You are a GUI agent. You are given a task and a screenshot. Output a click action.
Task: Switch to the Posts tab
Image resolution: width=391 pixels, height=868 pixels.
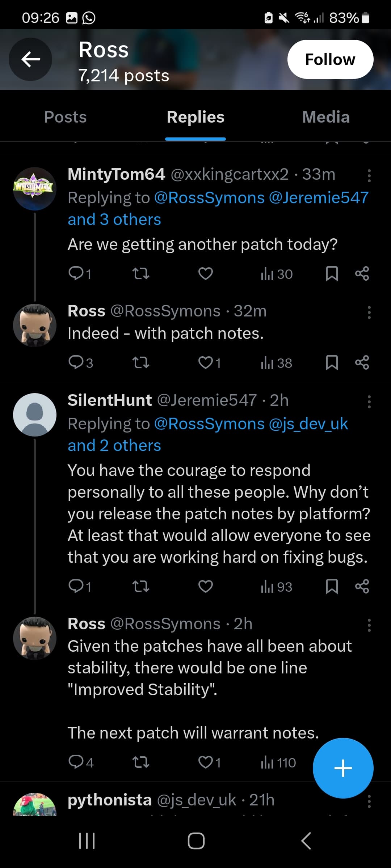click(x=65, y=117)
